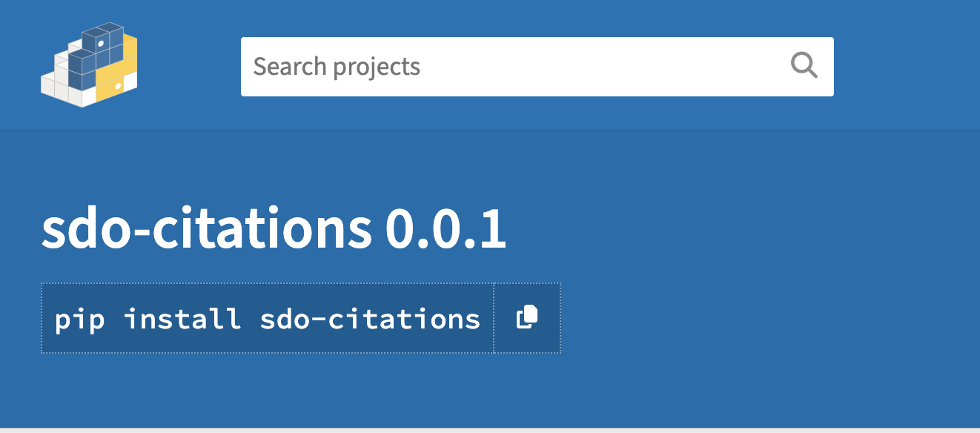980x433 pixels.
Task: Click "sdo-citations" in the large page title
Action: point(206,228)
